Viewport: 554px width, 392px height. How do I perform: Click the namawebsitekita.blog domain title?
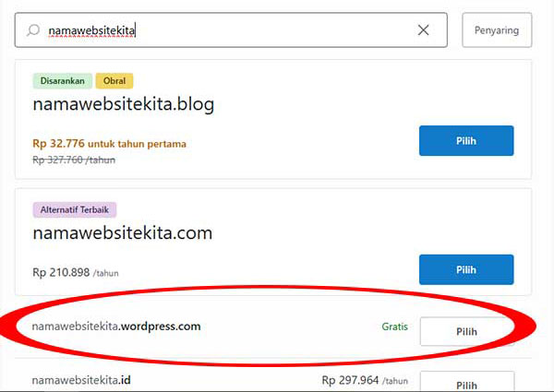(x=124, y=104)
